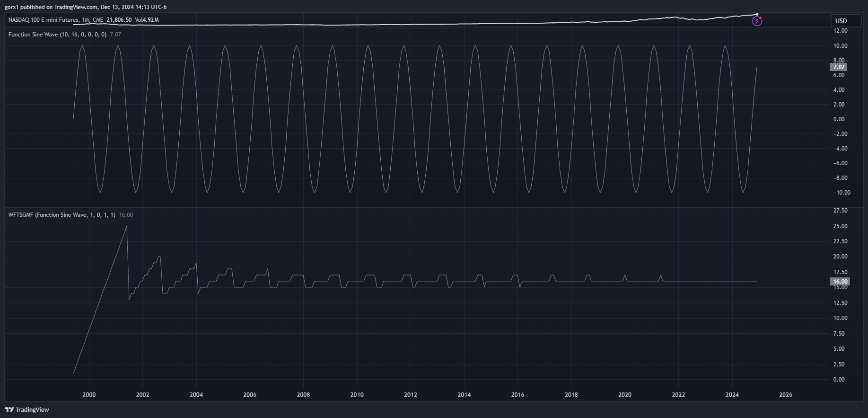This screenshot has height=418, width=868.
Task: Click the 2010 year label on the time axis
Action: click(357, 395)
